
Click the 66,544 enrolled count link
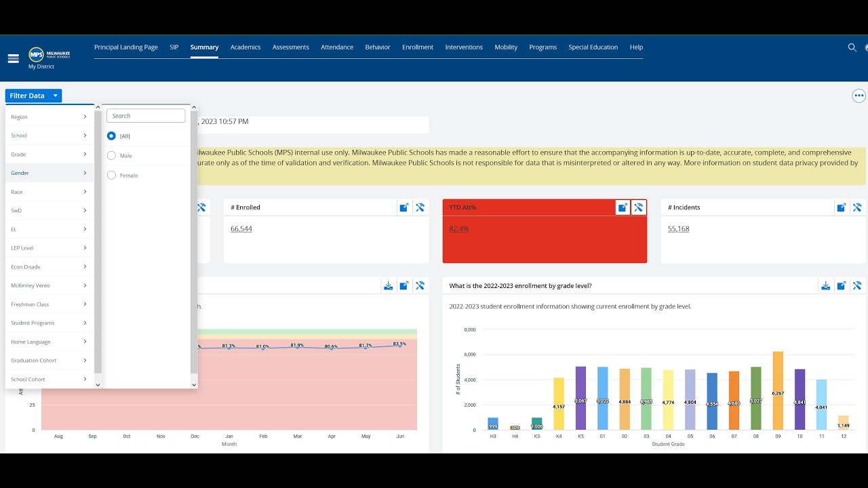[x=241, y=229]
